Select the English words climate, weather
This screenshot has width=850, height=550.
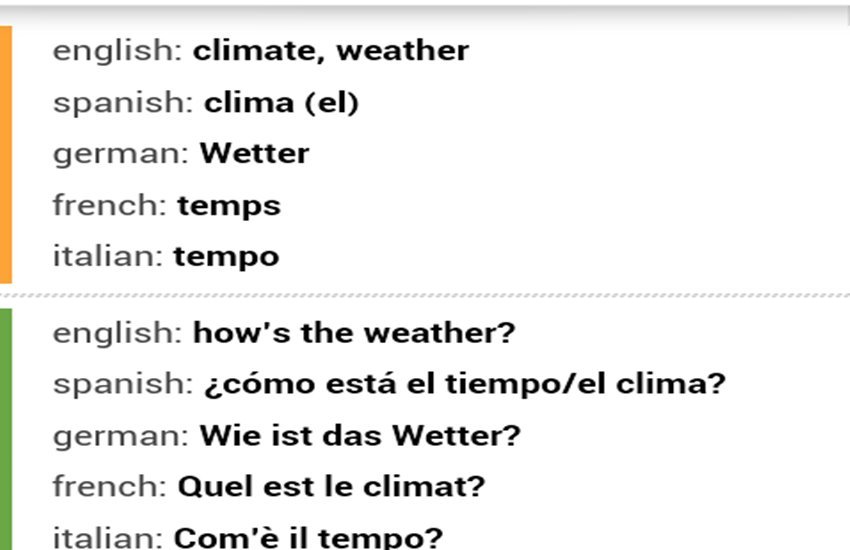331,51
